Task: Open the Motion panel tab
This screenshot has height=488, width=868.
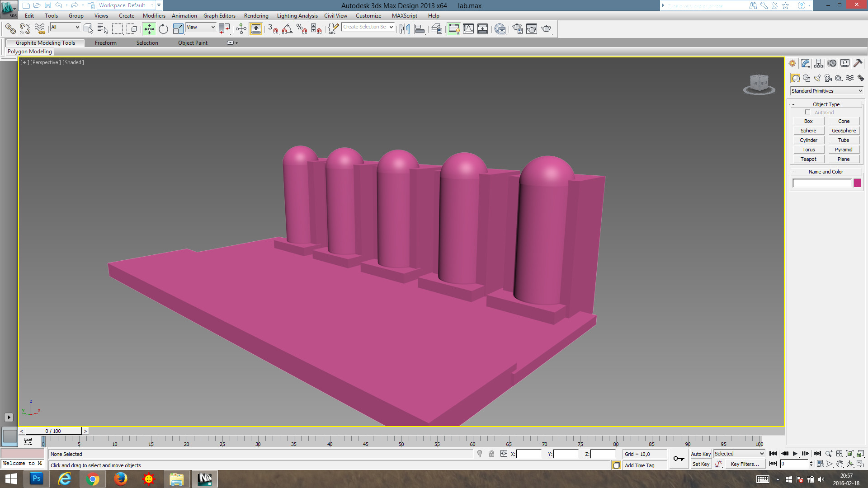Action: (832, 63)
